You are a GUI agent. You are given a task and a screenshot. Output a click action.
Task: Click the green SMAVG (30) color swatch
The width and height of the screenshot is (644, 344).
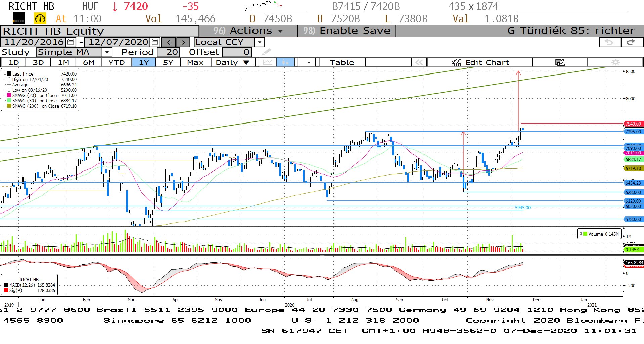click(9, 101)
